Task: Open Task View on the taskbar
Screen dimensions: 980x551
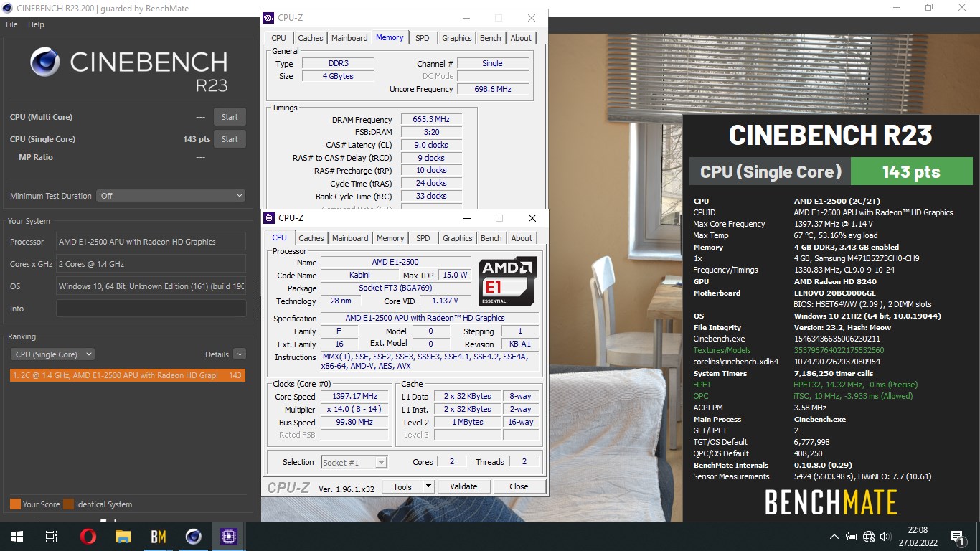Action: click(x=51, y=536)
